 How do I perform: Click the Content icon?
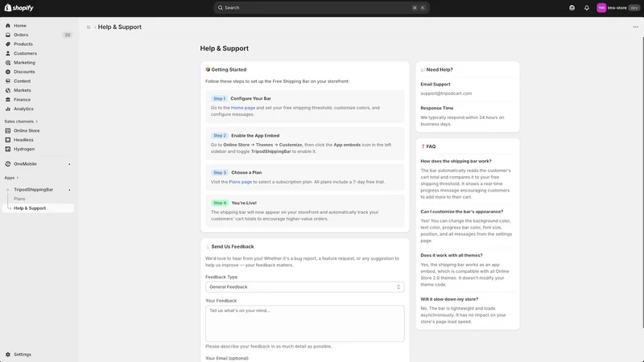[x=8, y=81]
